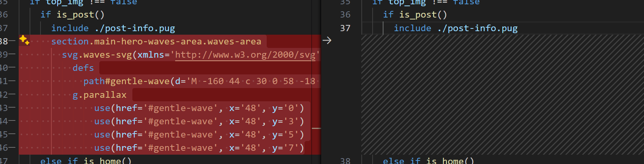Click line number 36 in right pane

click(x=345, y=15)
